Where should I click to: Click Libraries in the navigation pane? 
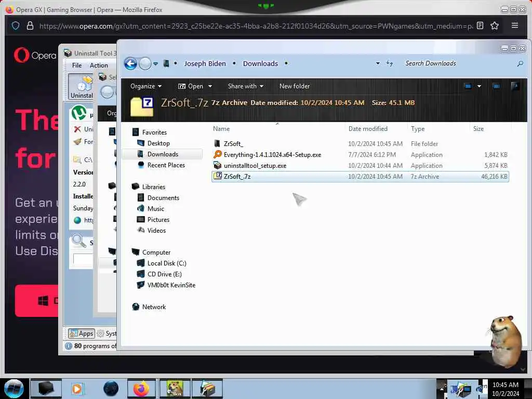pos(153,187)
